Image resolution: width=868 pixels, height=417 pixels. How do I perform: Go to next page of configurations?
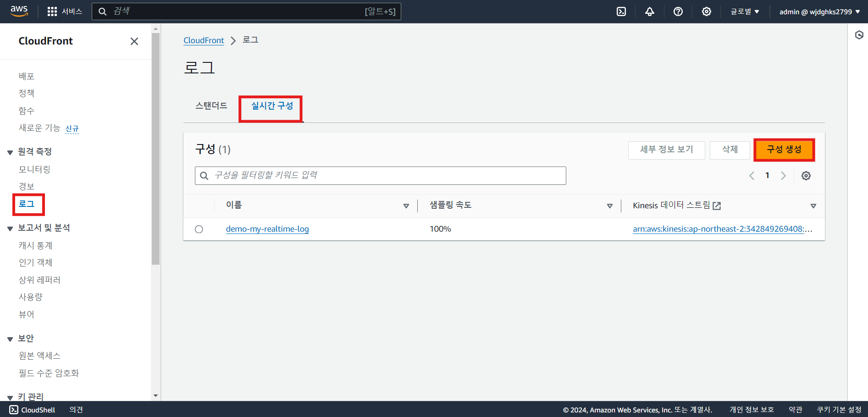click(783, 176)
